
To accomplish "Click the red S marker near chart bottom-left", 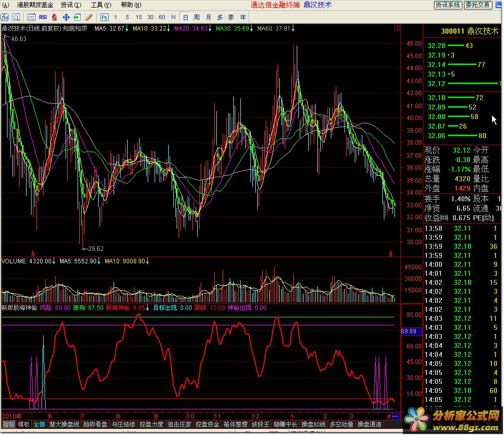I will (33, 254).
